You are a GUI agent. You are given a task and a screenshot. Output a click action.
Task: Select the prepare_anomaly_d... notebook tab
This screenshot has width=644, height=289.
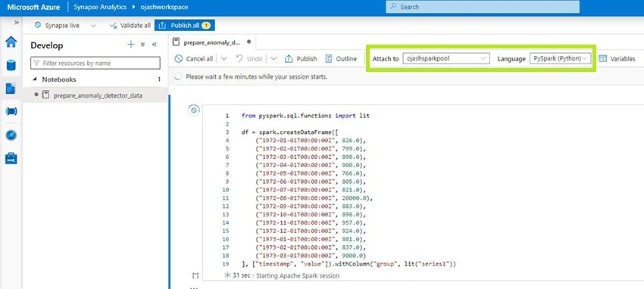[x=212, y=42]
